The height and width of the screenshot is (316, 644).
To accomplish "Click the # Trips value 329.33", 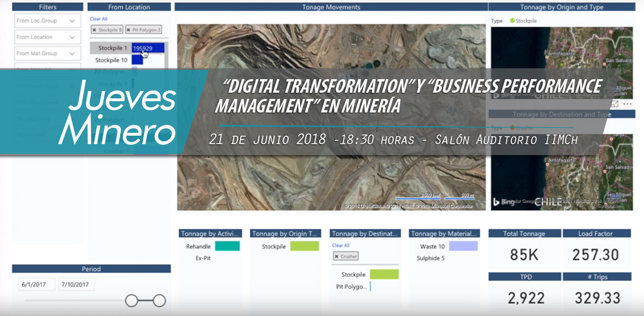I will coord(597,298).
